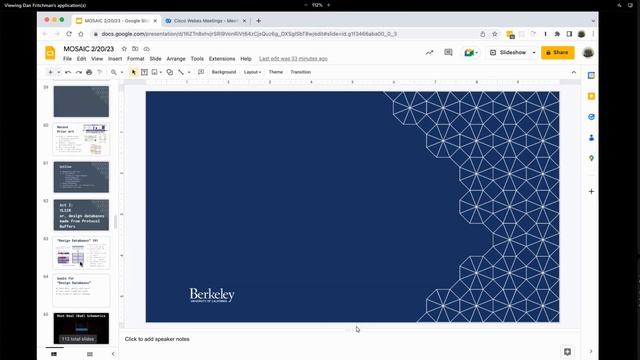This screenshot has height=360, width=640.
Task: Select the 'Goals for Design Databases' slide thumbnail
Action: (x=81, y=290)
